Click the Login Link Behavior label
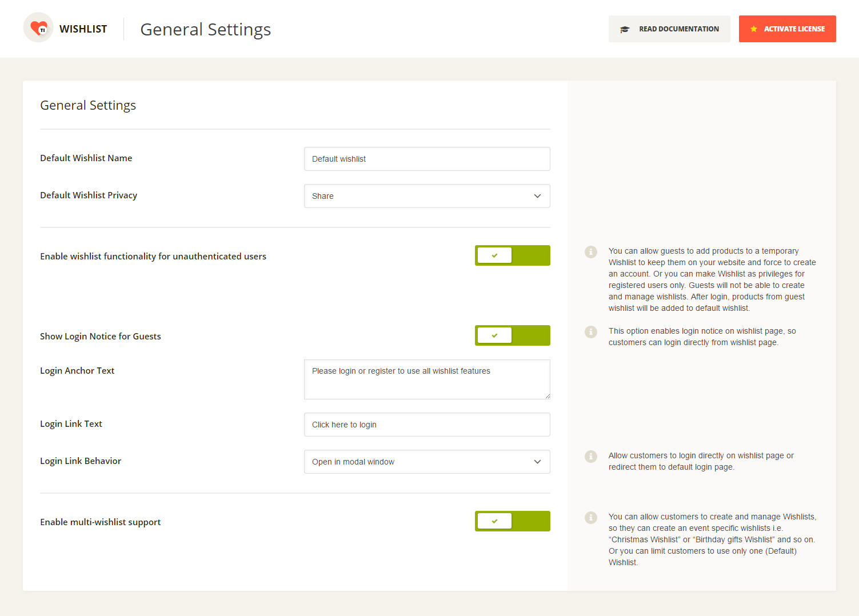This screenshot has width=859, height=616. [81, 461]
